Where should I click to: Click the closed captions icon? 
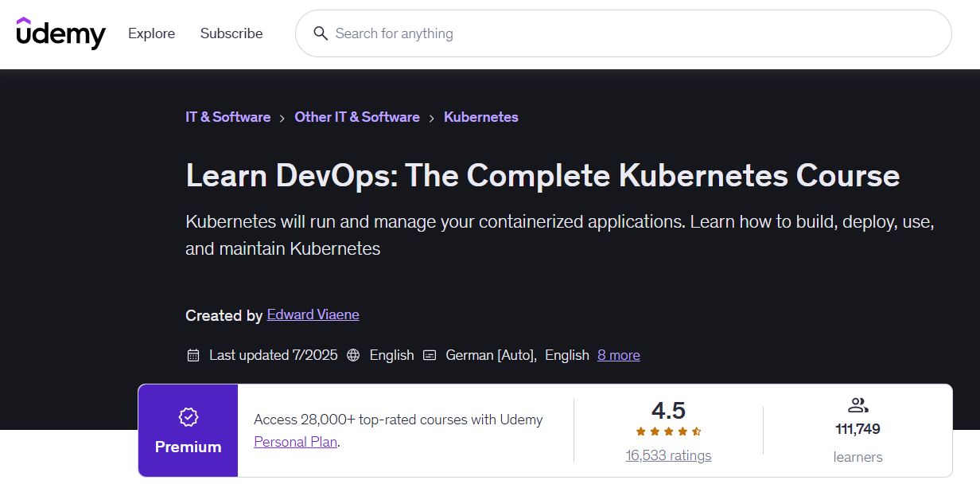point(430,355)
